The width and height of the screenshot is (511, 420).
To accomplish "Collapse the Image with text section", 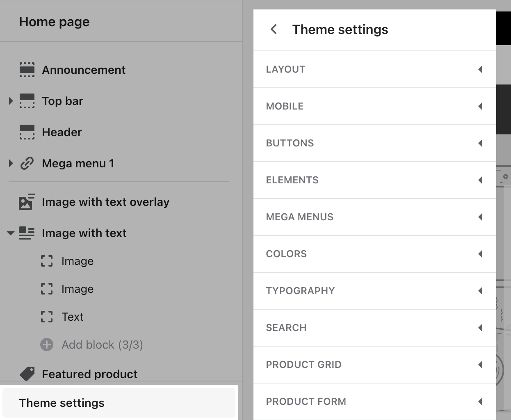I will pos(11,233).
